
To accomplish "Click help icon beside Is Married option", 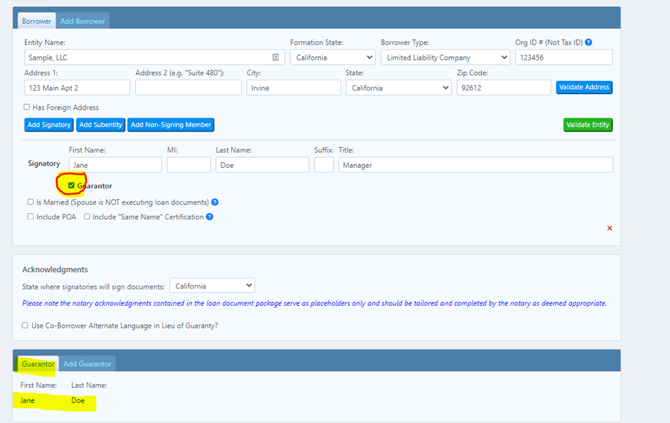I will pyautogui.click(x=215, y=202).
